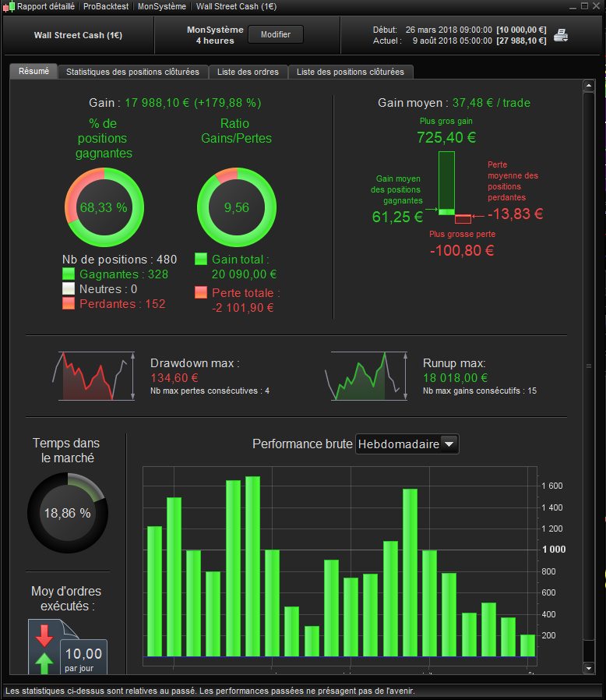Click the printer icon in header
The width and height of the screenshot is (606, 700).
click(x=561, y=35)
